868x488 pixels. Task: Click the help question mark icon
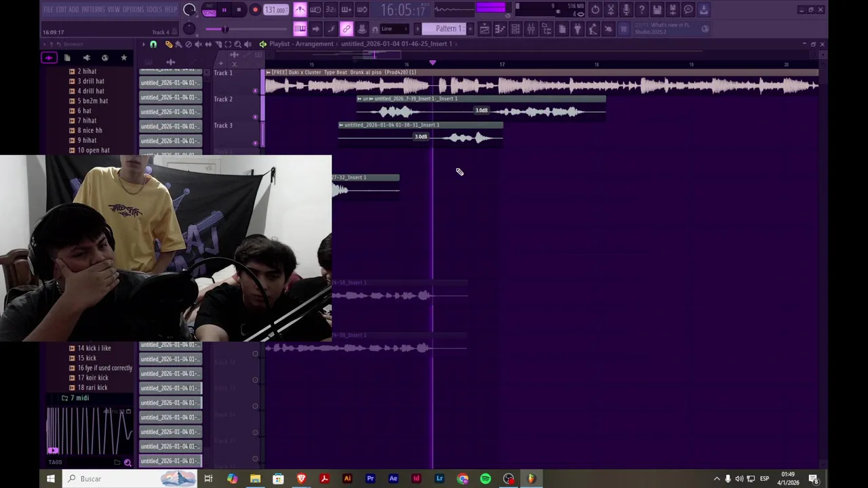tap(642, 9)
